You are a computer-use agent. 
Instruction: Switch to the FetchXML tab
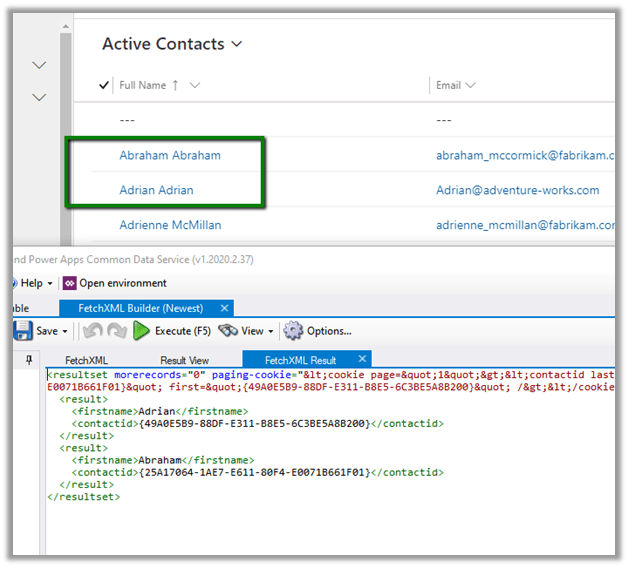click(87, 360)
